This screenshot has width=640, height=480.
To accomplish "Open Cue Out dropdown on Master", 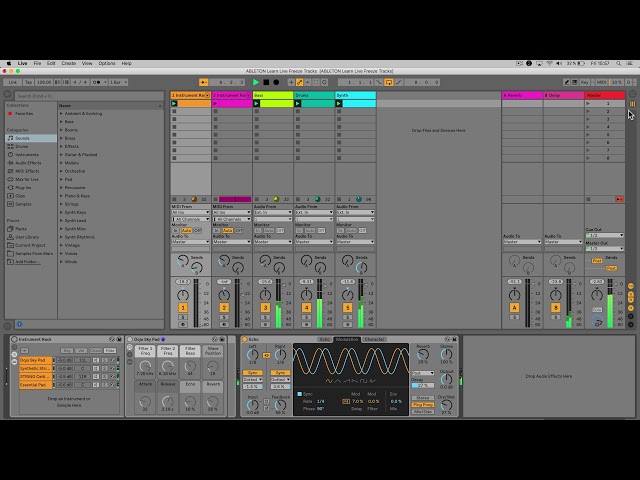I will 604,236.
